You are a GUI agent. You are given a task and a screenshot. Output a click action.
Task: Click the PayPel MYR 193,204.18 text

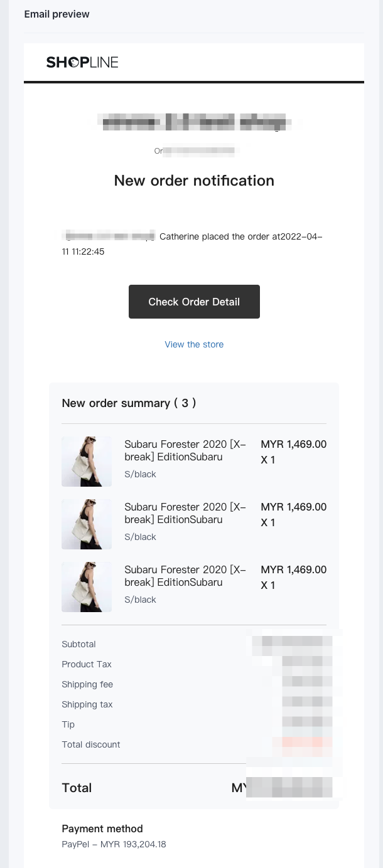click(114, 844)
